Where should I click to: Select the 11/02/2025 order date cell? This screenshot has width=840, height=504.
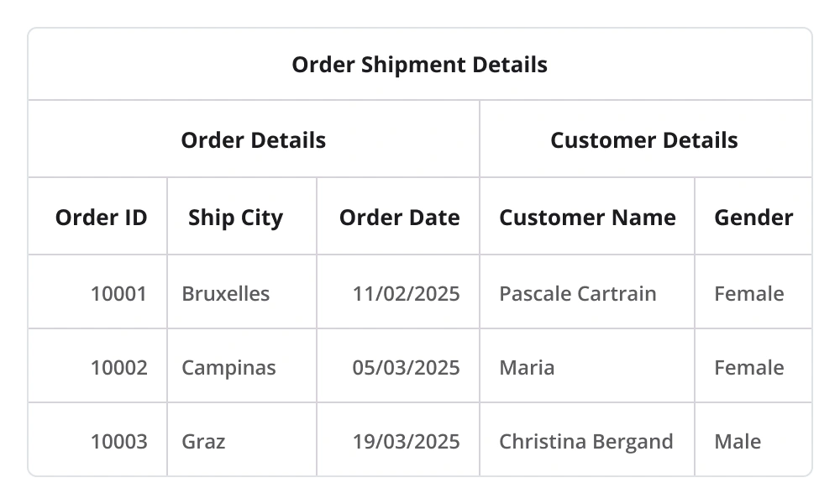coord(406,293)
